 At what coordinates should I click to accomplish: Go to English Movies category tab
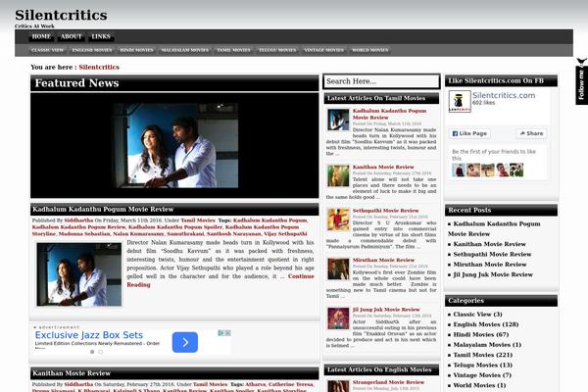point(92,50)
